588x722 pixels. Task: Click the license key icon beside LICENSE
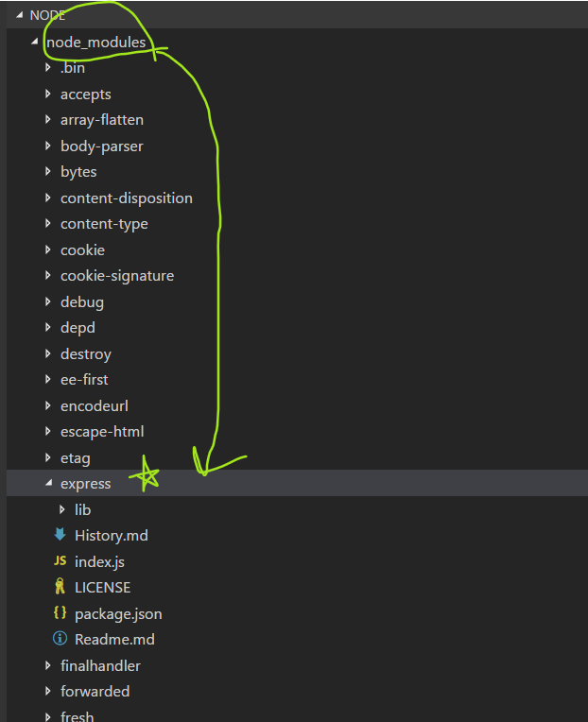coord(60,587)
